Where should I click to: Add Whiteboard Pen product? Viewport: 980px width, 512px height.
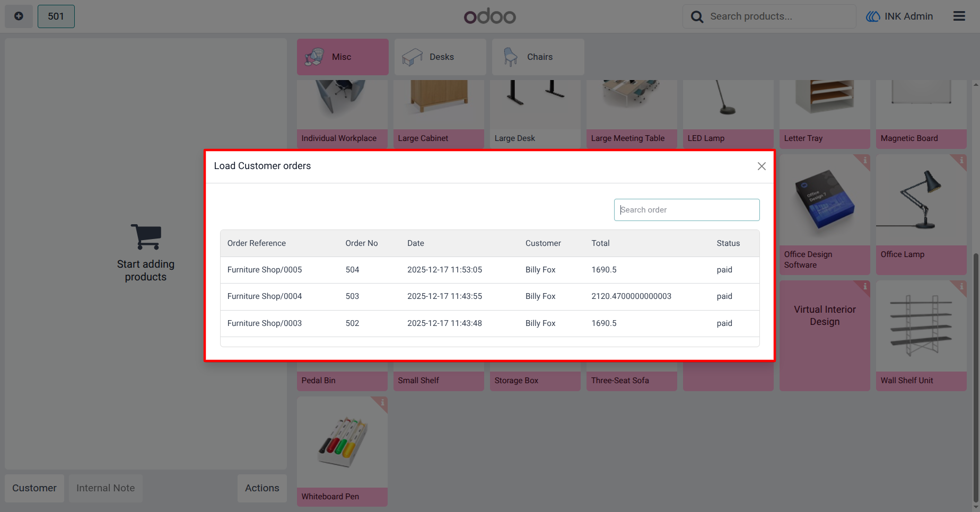click(342, 452)
